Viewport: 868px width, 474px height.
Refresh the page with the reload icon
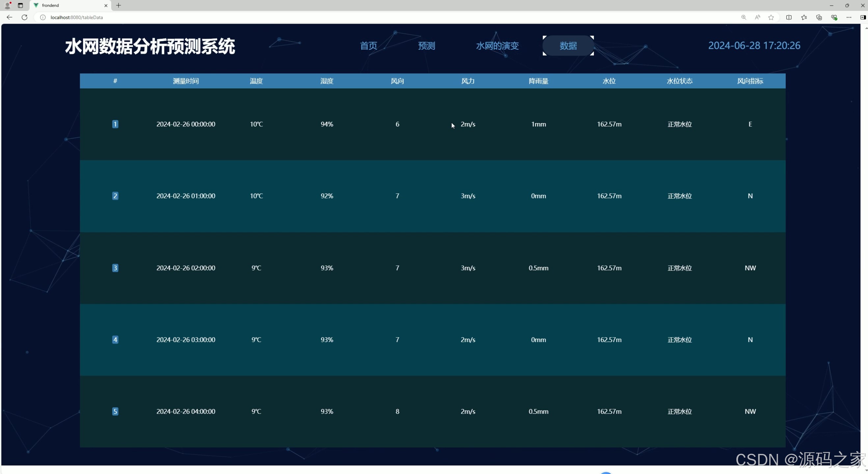pos(24,17)
